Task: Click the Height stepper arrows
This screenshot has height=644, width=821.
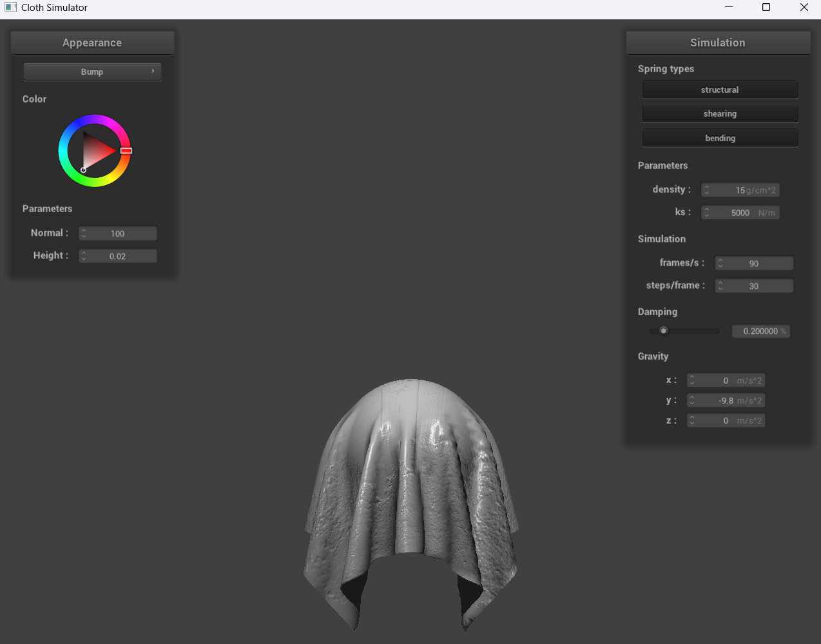Action: point(84,256)
